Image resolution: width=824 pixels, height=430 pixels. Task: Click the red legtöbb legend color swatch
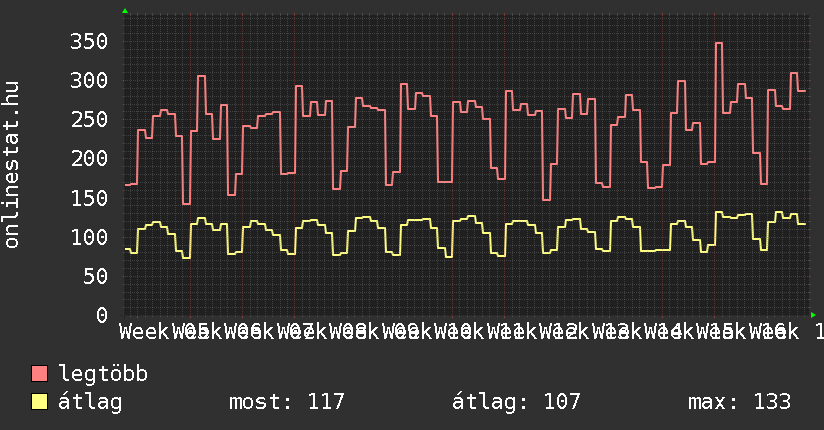[40, 374]
